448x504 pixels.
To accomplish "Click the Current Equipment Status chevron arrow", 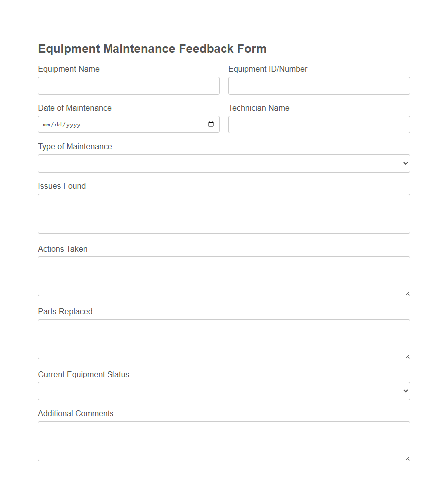I will pyautogui.click(x=404, y=391).
